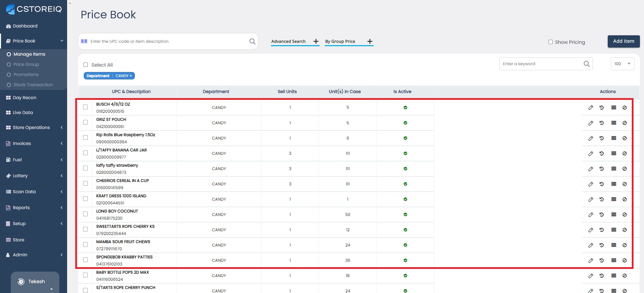Viewport: 644px width, 293px height.
Task: Select the SWEETTARTS ROPE CHERRY KS checkbox
Action: point(85,229)
